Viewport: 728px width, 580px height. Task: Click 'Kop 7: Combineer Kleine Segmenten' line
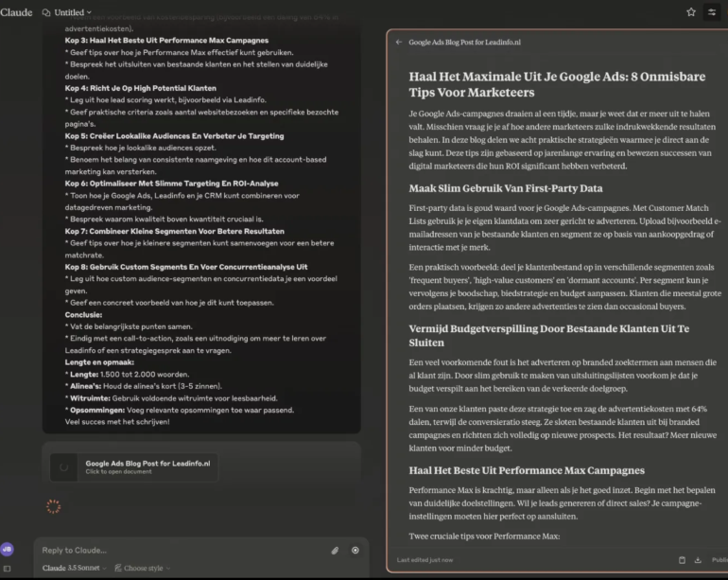tap(174, 232)
